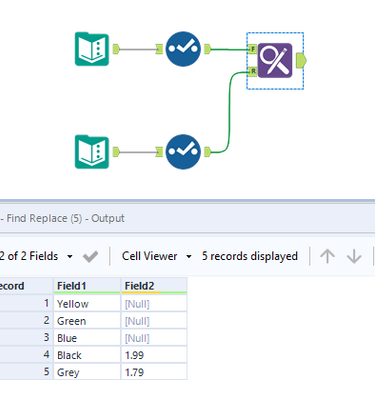
Task: Click output anchor of top Text Input
Action: pos(116,49)
